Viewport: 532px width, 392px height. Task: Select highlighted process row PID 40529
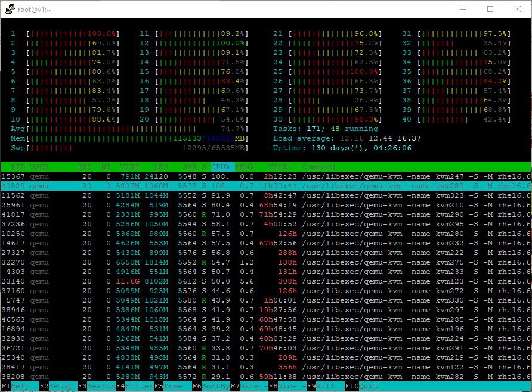(266, 186)
